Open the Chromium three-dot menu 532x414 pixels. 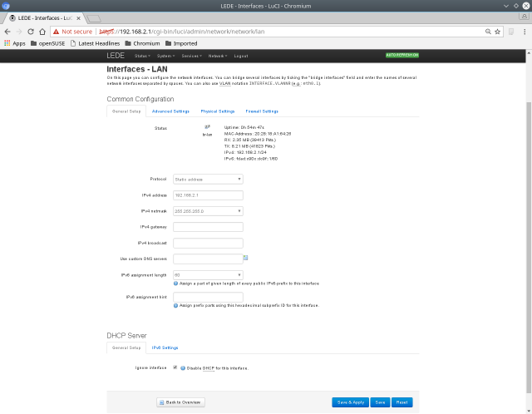[521, 31]
